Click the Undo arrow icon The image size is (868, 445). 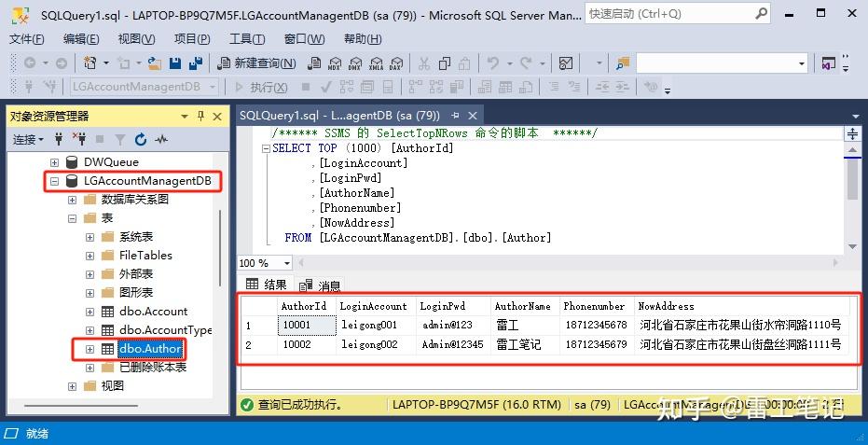click(492, 63)
